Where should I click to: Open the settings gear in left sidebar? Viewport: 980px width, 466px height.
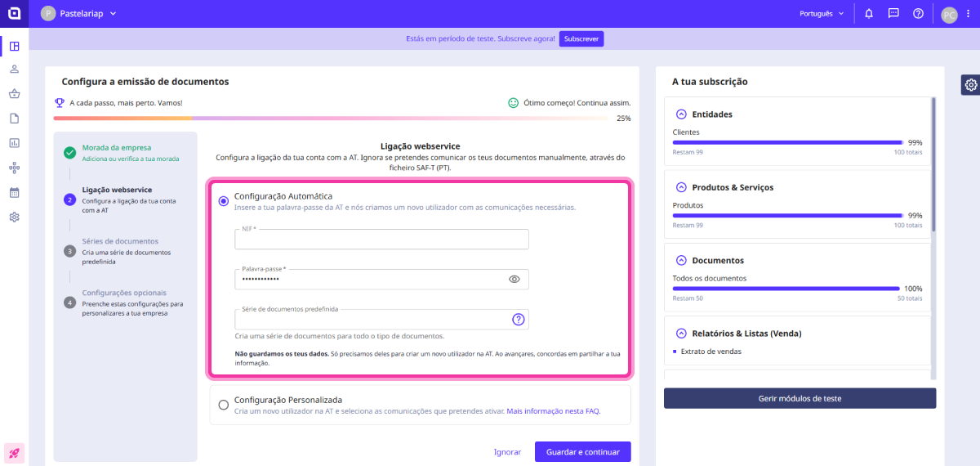click(x=14, y=217)
